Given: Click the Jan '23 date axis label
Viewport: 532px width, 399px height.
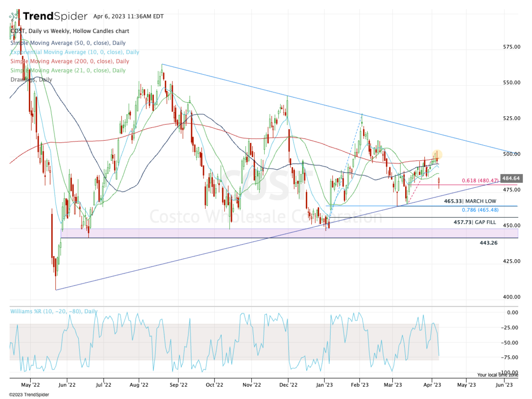Looking at the screenshot, I should pos(324,386).
